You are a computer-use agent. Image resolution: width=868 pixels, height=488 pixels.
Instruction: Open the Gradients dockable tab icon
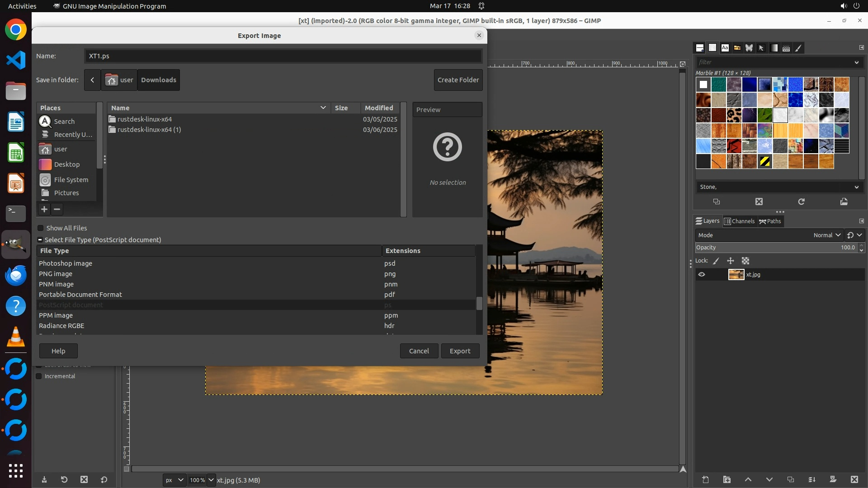coord(774,48)
